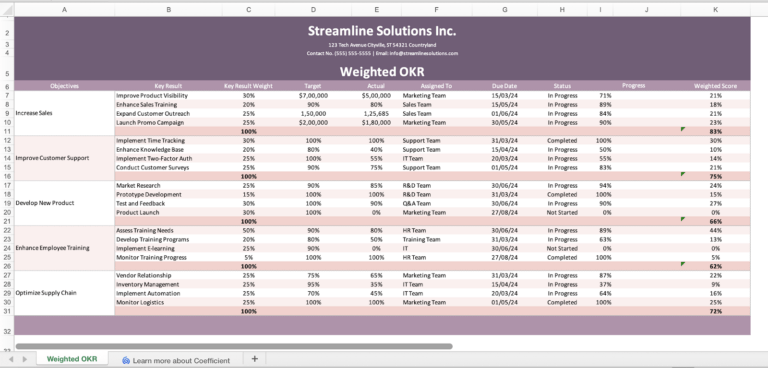768x368 pixels.
Task: Select column K header
Action: pyautogui.click(x=715, y=9)
